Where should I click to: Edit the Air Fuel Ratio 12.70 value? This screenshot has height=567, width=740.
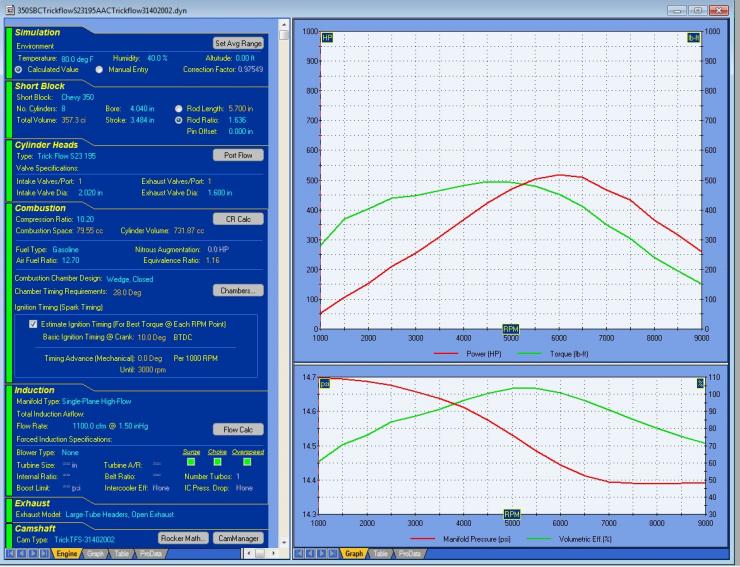click(x=70, y=261)
